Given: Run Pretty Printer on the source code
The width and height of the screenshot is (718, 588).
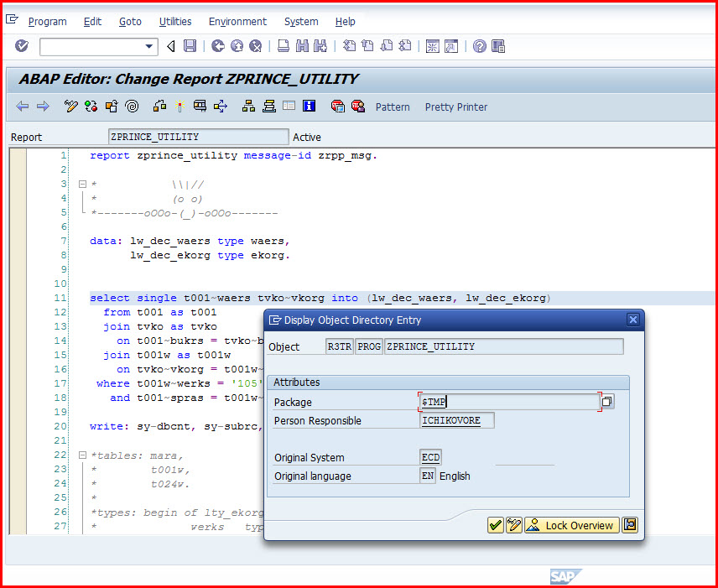Looking at the screenshot, I should click(x=455, y=107).
